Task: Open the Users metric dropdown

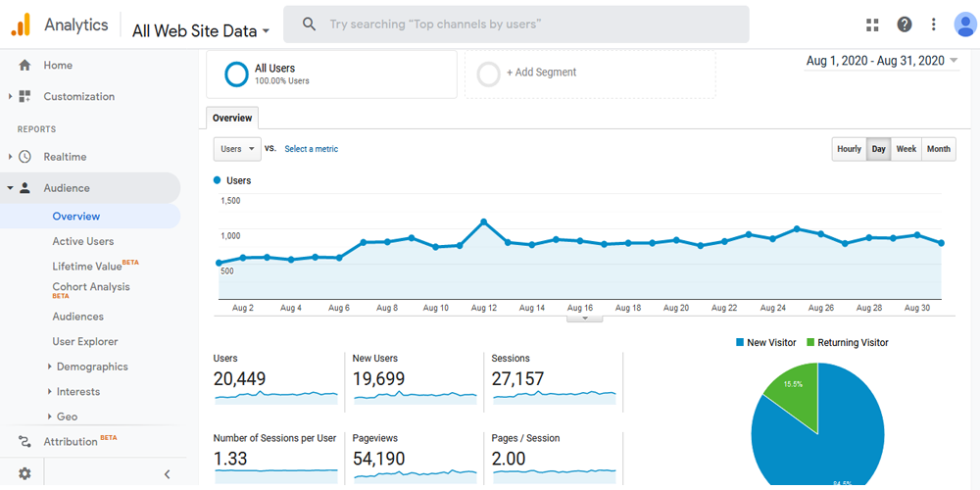Action: click(237, 149)
